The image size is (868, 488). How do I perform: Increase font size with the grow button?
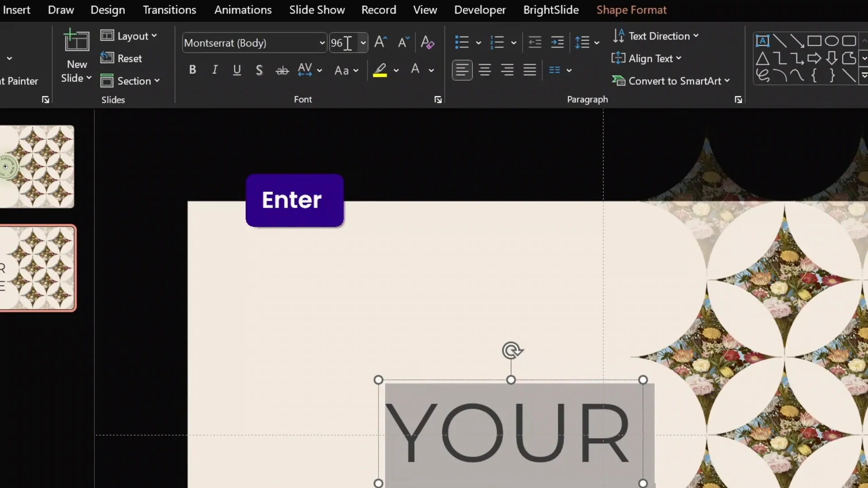(x=381, y=42)
